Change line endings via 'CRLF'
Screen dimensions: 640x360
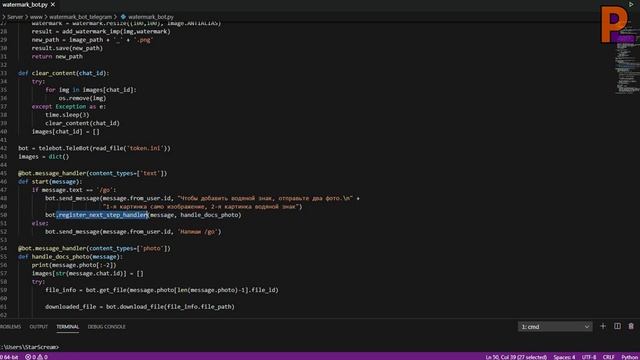609,357
